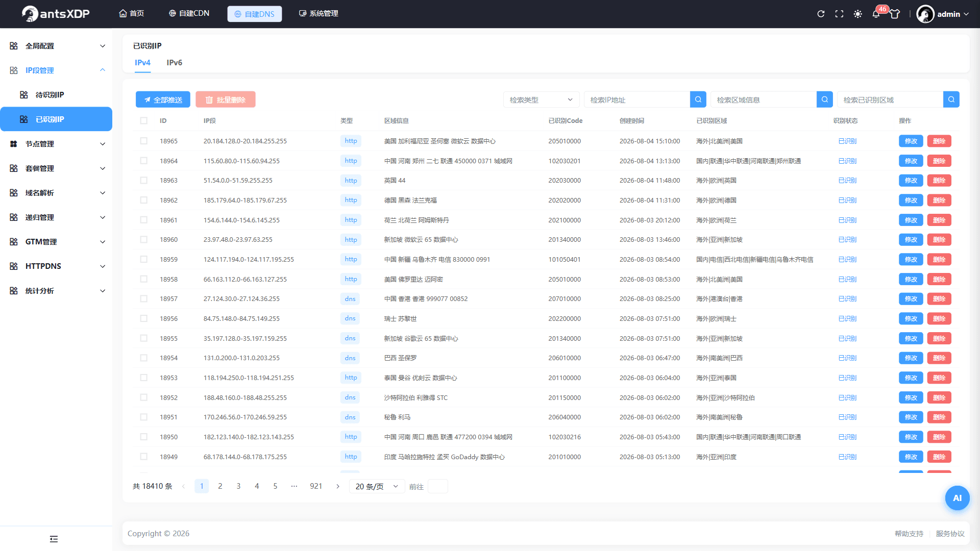Open 自建CDN top menu

pos(189,13)
